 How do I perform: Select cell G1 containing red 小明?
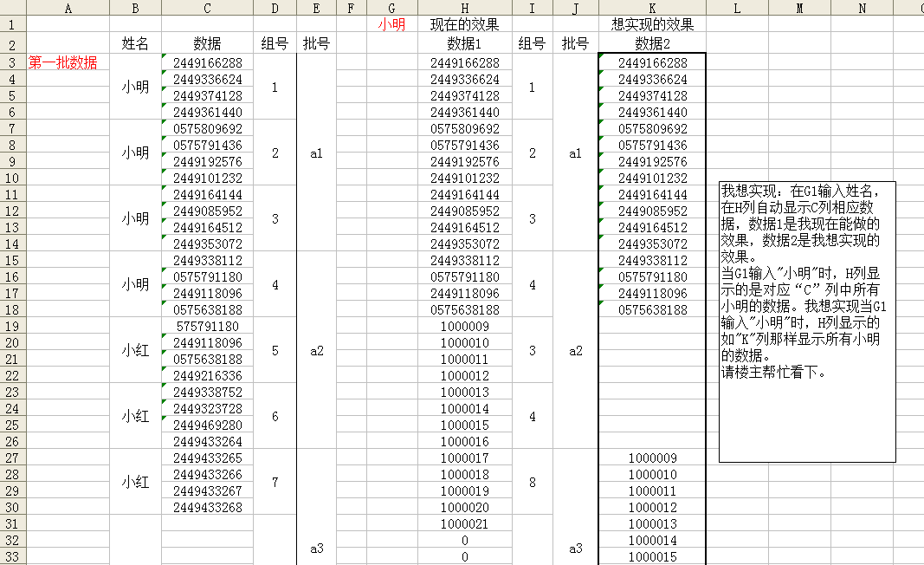pyautogui.click(x=391, y=25)
